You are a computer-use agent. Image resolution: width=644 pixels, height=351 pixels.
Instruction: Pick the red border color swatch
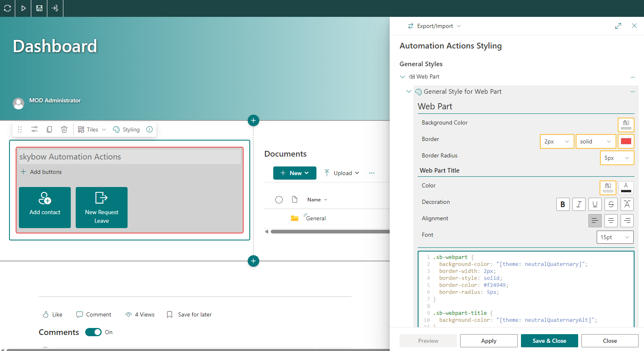click(x=626, y=141)
